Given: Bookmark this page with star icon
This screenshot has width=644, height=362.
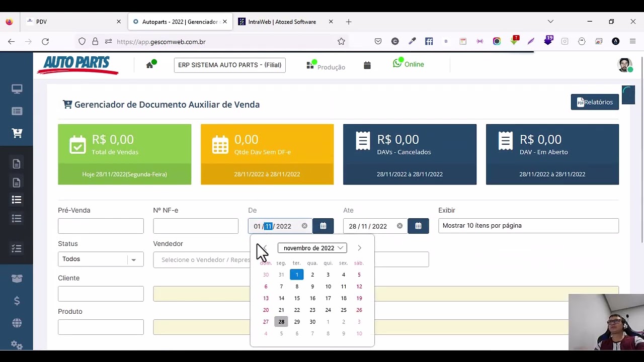Looking at the screenshot, I should point(341,42).
